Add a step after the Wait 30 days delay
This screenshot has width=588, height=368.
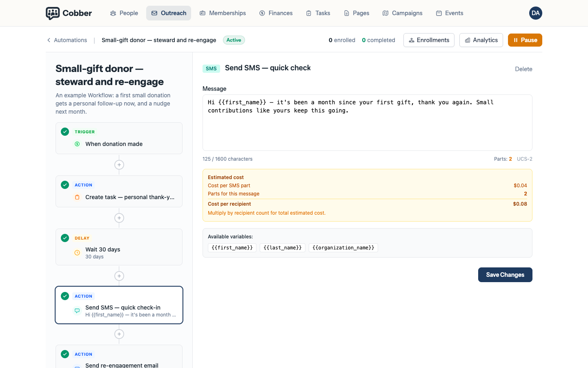pyautogui.click(x=119, y=276)
